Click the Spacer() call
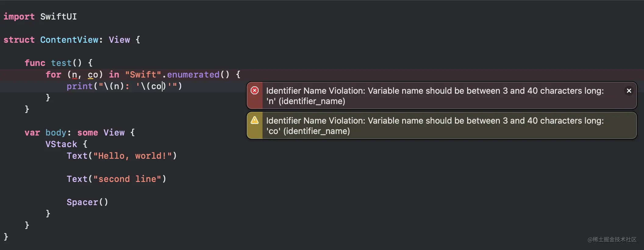The image size is (644, 250). click(x=87, y=202)
